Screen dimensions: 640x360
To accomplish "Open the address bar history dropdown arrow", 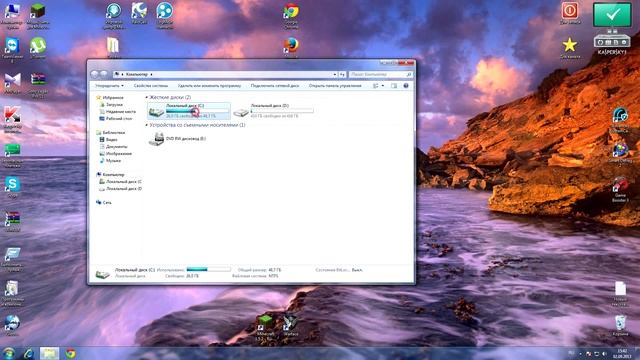I will tap(335, 75).
